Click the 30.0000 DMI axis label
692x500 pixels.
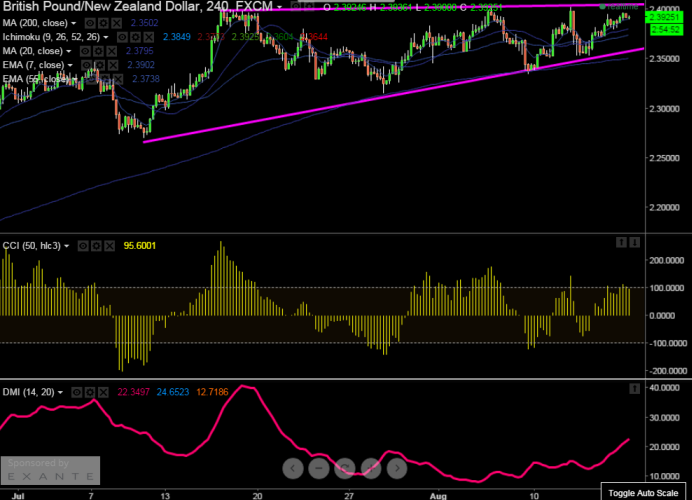(665, 417)
